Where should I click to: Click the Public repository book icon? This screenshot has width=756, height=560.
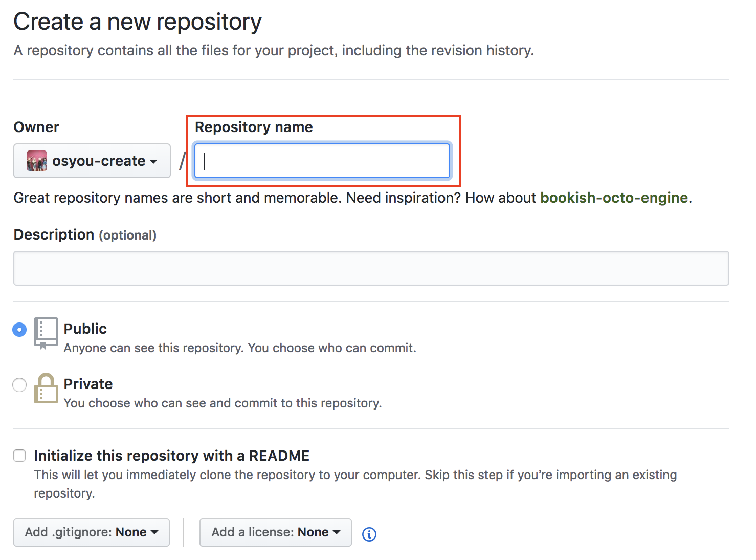click(46, 333)
